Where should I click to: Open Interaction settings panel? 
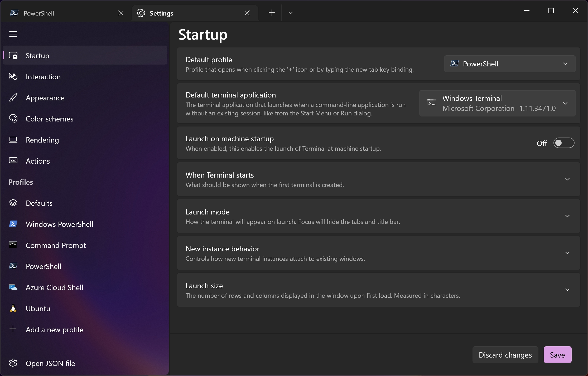43,76
